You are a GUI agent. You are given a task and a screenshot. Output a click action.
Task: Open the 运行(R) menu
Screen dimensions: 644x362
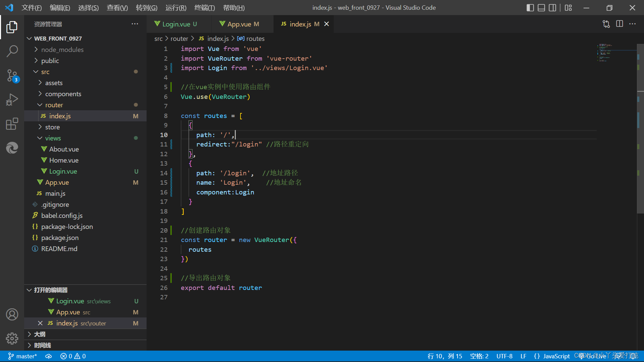[176, 7]
